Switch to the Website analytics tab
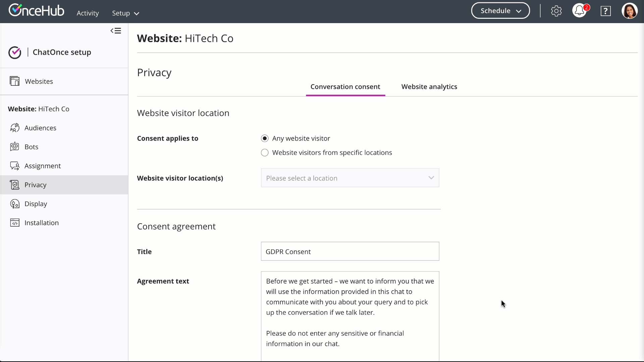 pos(429,87)
